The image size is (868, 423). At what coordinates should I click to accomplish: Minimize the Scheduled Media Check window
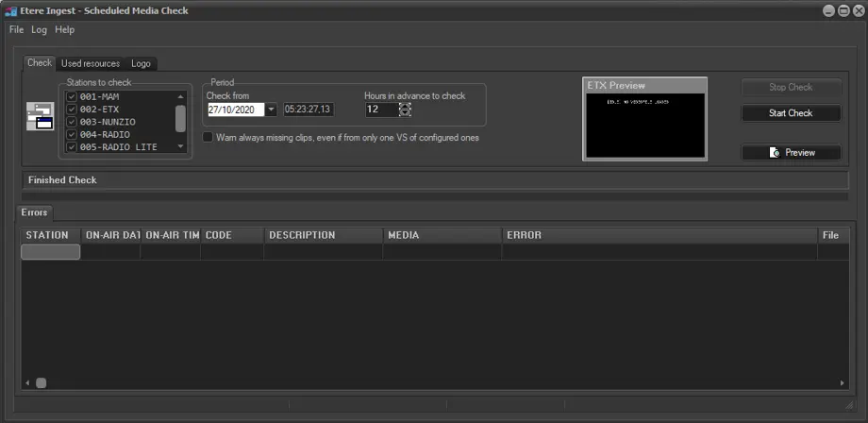(827, 10)
